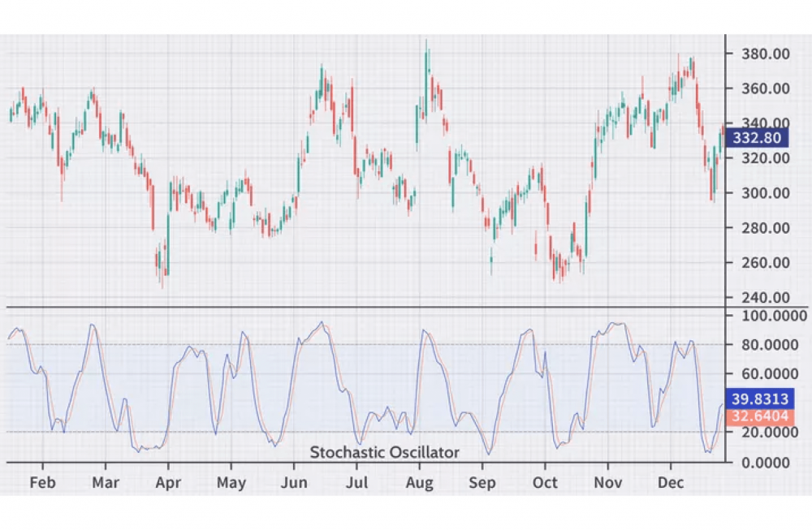Click the 20.0000 dashed oversold line
Screen dimensions: 812x530
click(x=365, y=433)
